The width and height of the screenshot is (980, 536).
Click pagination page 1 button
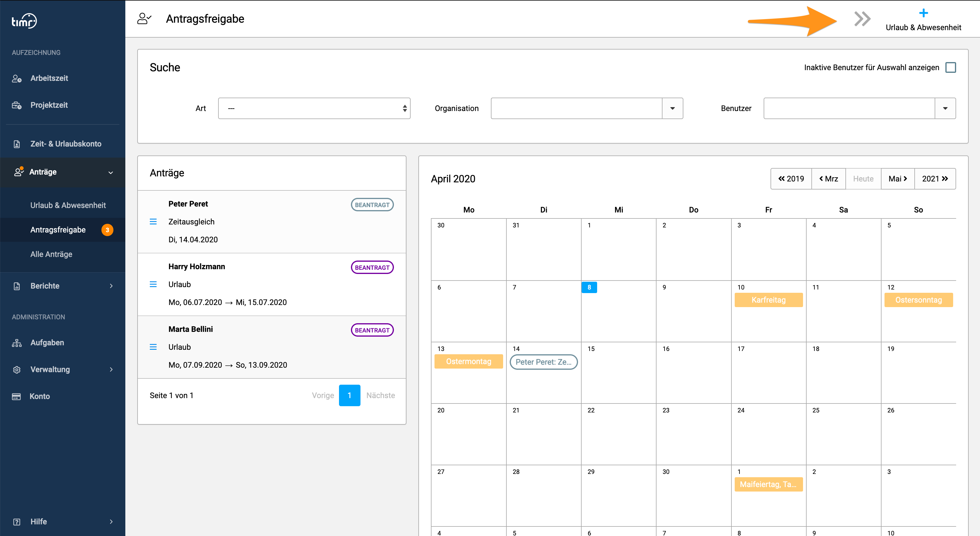pyautogui.click(x=350, y=395)
